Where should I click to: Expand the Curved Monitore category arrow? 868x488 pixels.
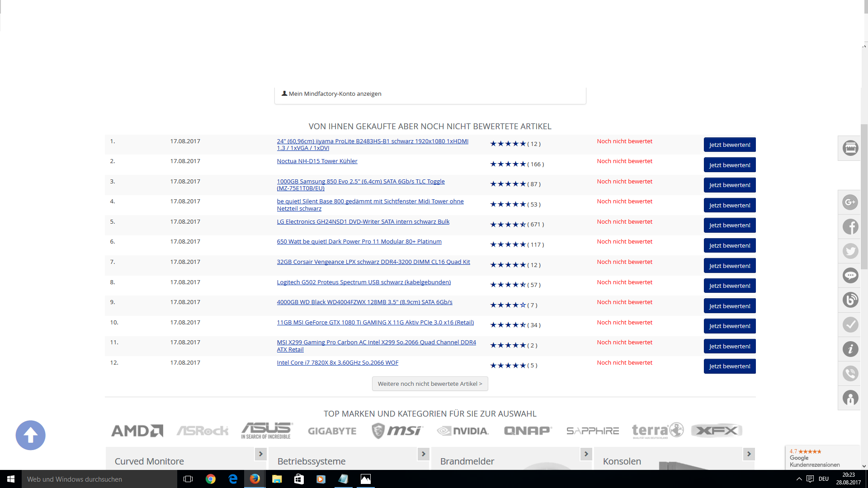[x=260, y=454]
